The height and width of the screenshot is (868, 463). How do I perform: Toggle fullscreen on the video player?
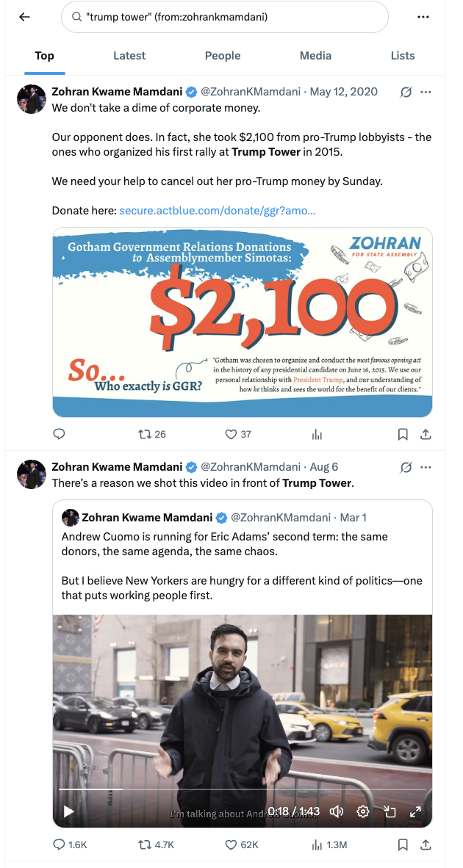coord(415,811)
